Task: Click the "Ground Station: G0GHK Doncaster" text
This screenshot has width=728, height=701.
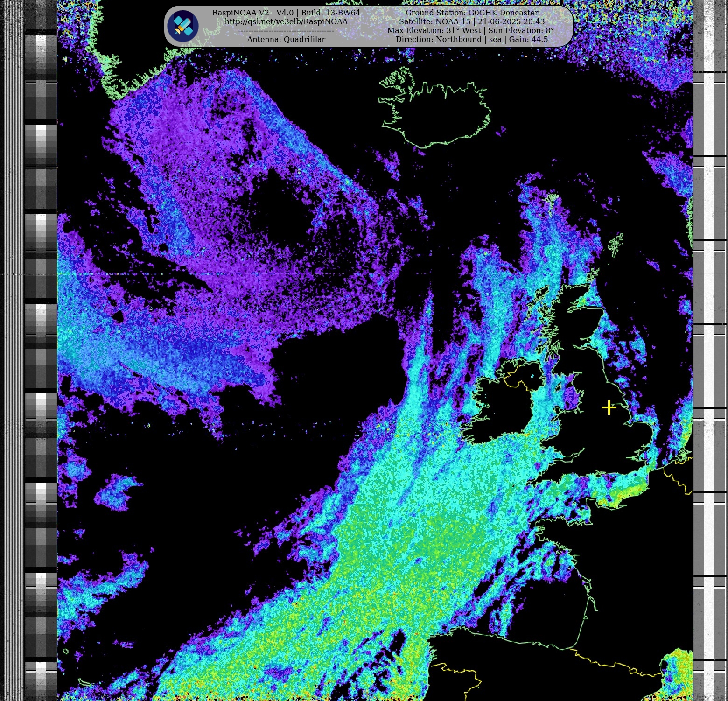Action: (472, 13)
